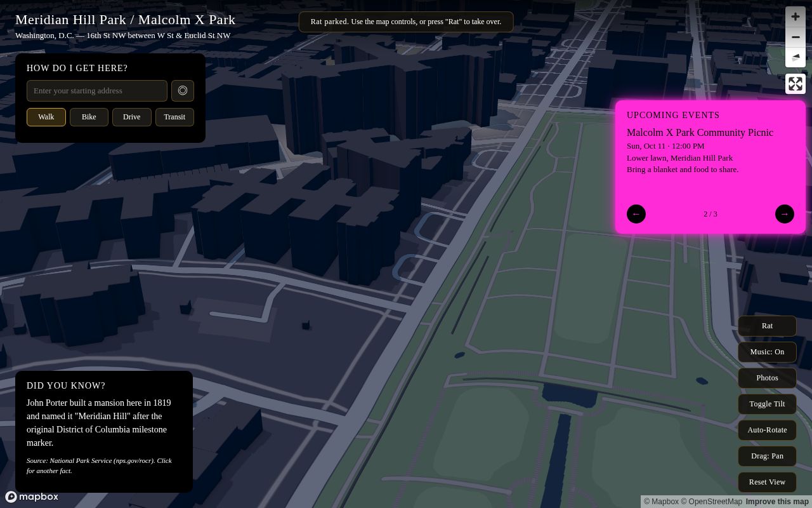Toggle map tilt
This screenshot has width=812, height=508.
point(767,404)
